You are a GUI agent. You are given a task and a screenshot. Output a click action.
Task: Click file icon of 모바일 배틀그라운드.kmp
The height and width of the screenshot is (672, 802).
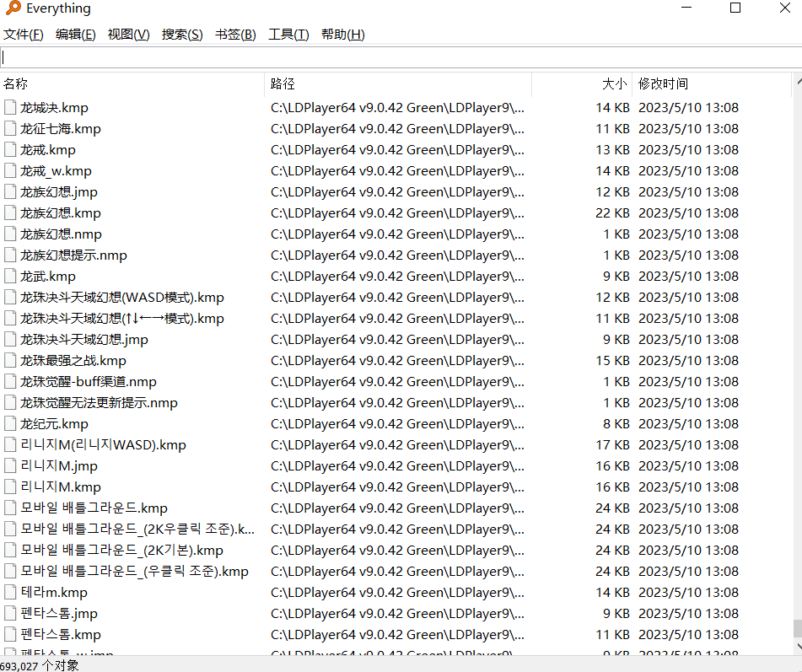[x=10, y=508]
